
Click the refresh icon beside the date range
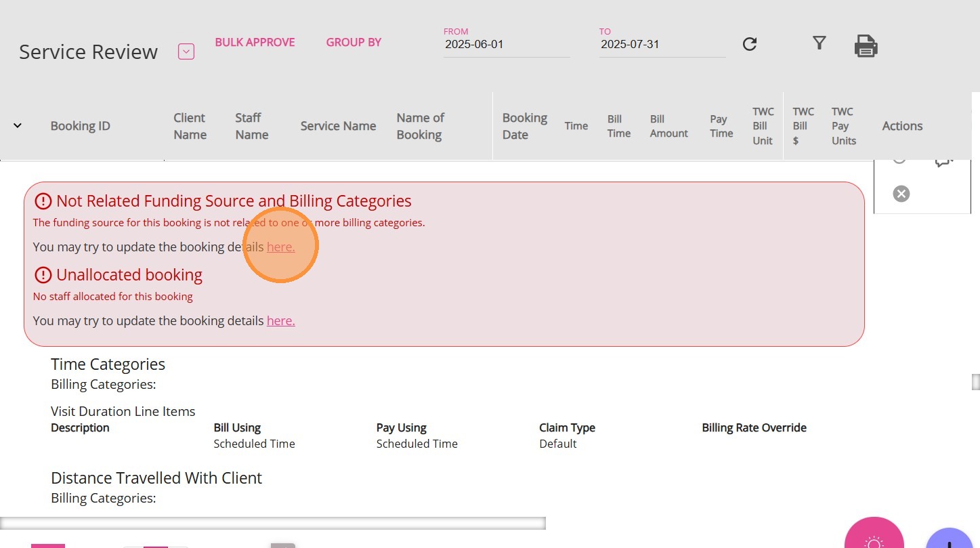[750, 44]
